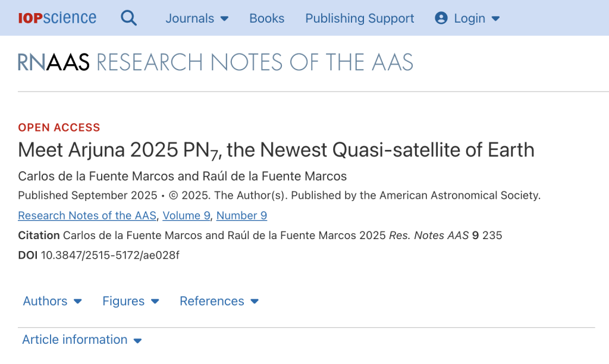
Task: Open the search magnifier icon
Action: (128, 18)
